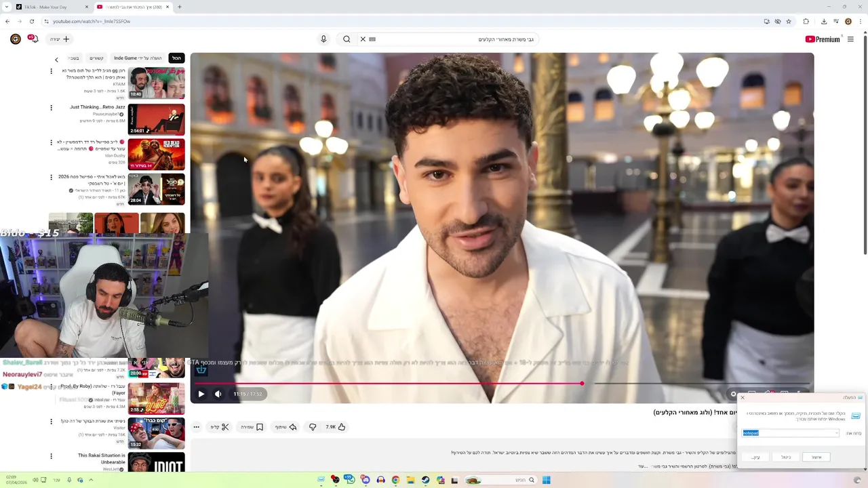Clear the YouTube search query
Image resolution: width=868 pixels, height=488 pixels.
point(363,39)
